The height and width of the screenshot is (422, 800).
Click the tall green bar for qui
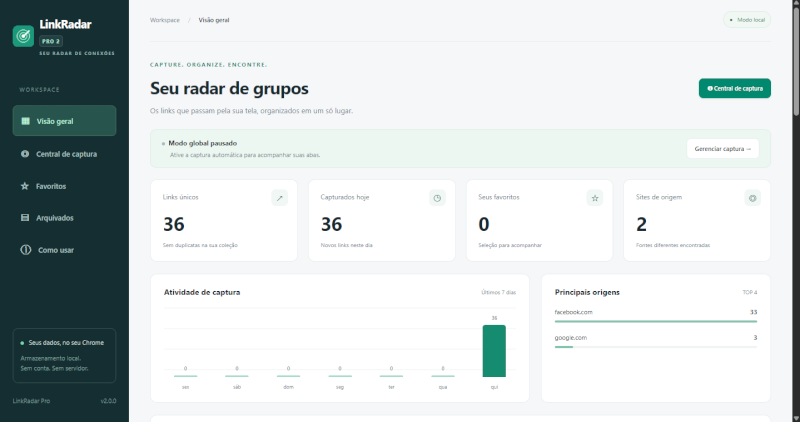(494, 351)
